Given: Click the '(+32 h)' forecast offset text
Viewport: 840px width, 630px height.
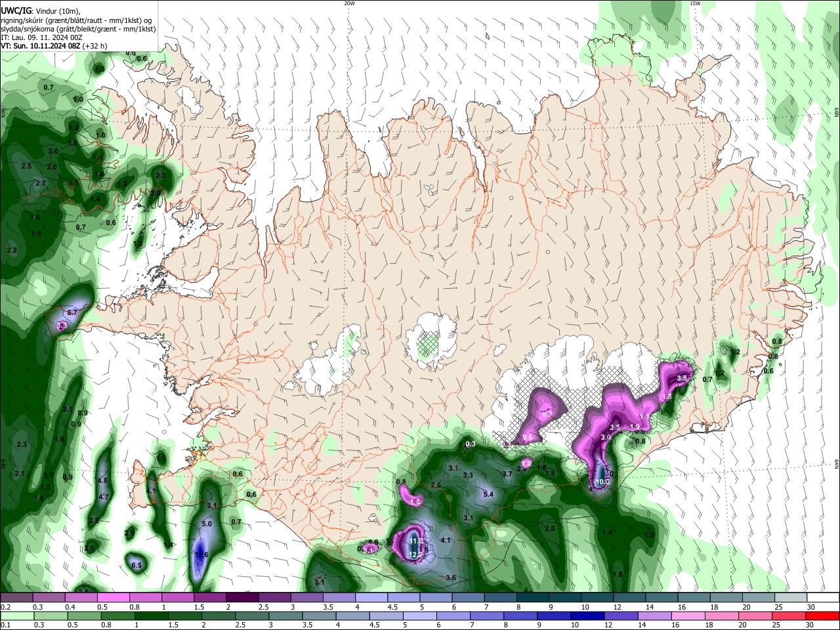Looking at the screenshot, I should [x=95, y=47].
